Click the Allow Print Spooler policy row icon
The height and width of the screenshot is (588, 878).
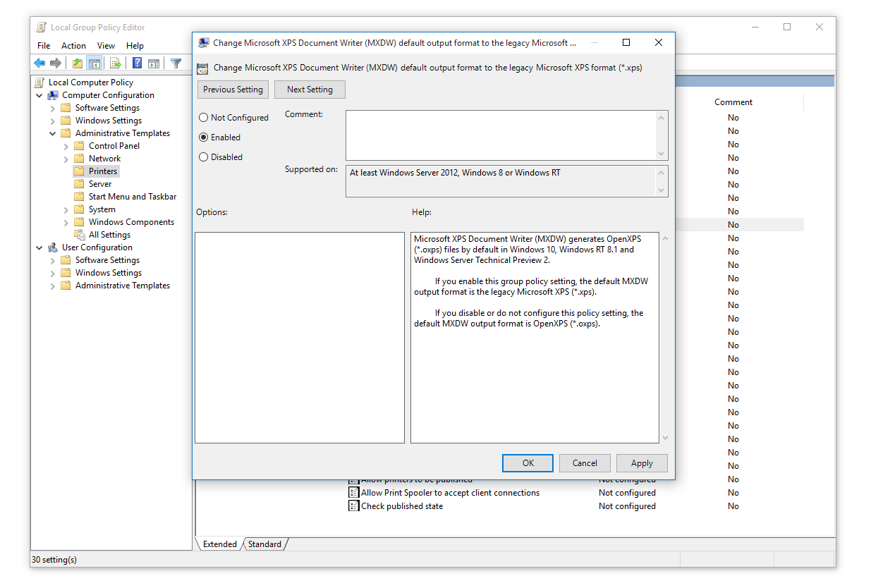pyautogui.click(x=354, y=493)
